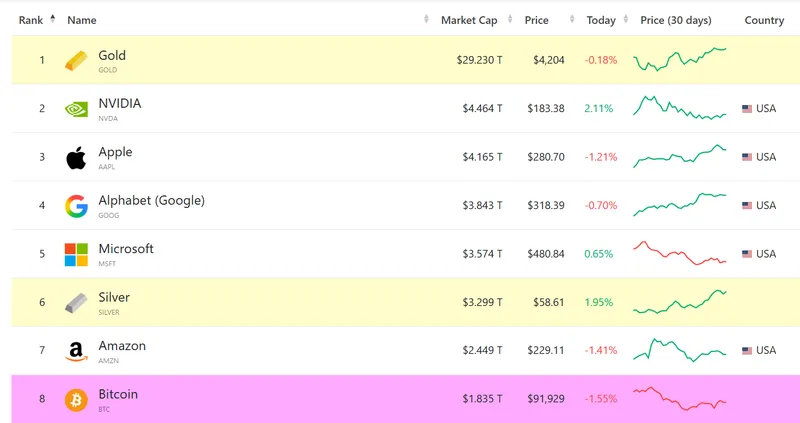Screen dimensions: 800x423
Task: Click the Amazon logo icon
Action: [x=76, y=351]
